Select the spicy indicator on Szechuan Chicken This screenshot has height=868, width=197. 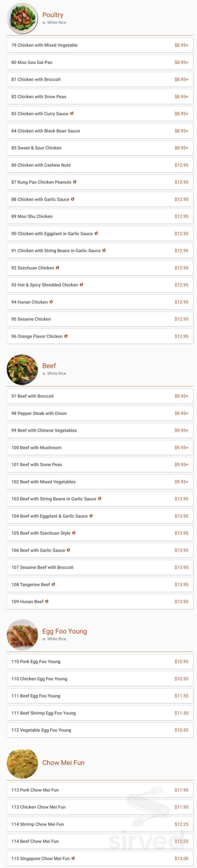(x=58, y=268)
